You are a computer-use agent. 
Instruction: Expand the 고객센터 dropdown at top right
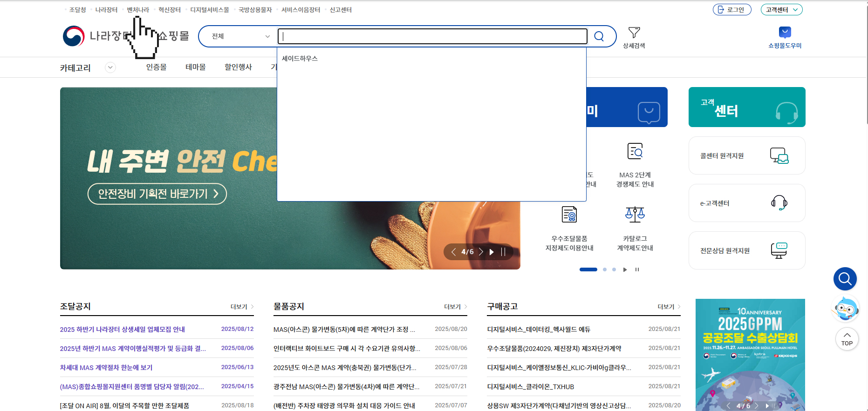pyautogui.click(x=782, y=10)
